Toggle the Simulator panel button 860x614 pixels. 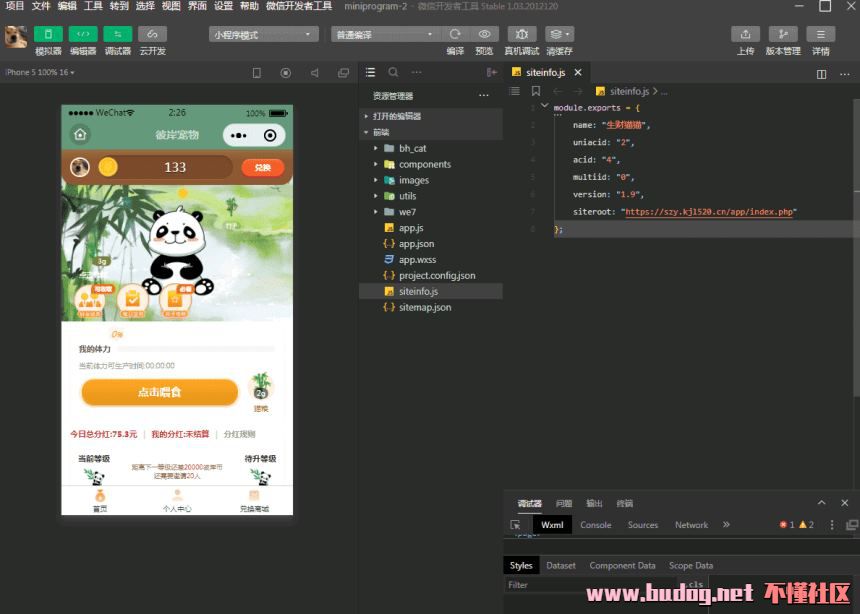(x=48, y=34)
